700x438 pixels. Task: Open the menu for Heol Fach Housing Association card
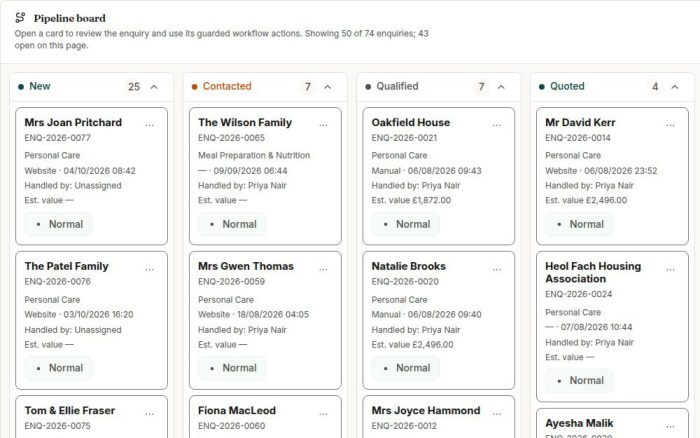click(x=671, y=269)
